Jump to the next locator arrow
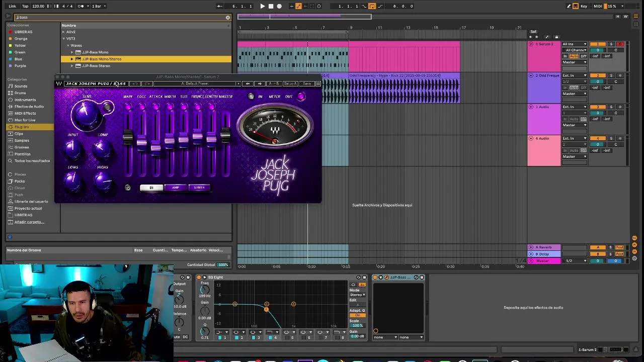 click(536, 37)
